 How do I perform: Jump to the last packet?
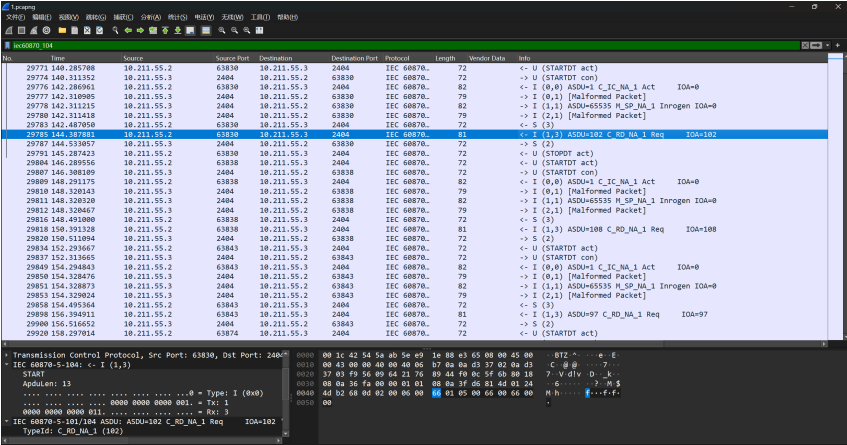coord(177,30)
